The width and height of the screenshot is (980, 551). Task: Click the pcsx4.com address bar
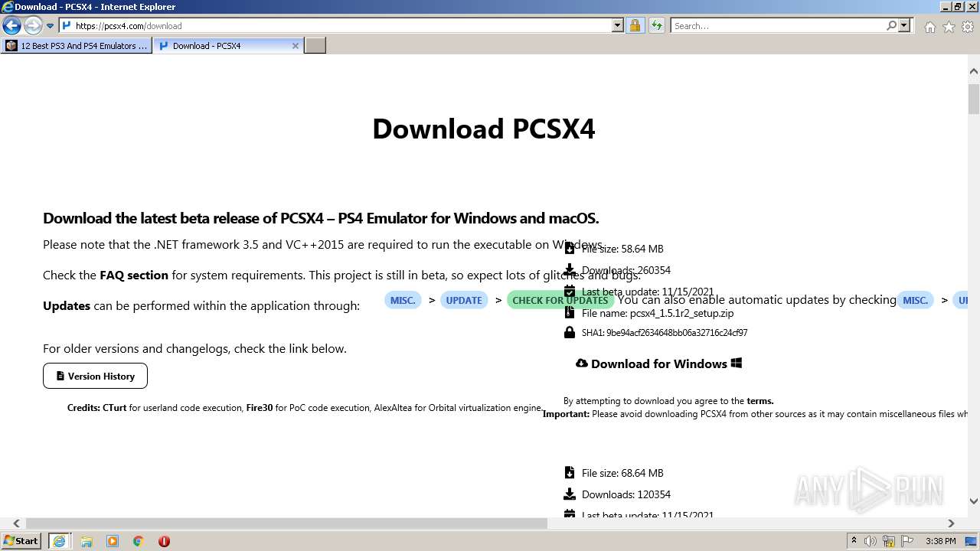tap(337, 25)
